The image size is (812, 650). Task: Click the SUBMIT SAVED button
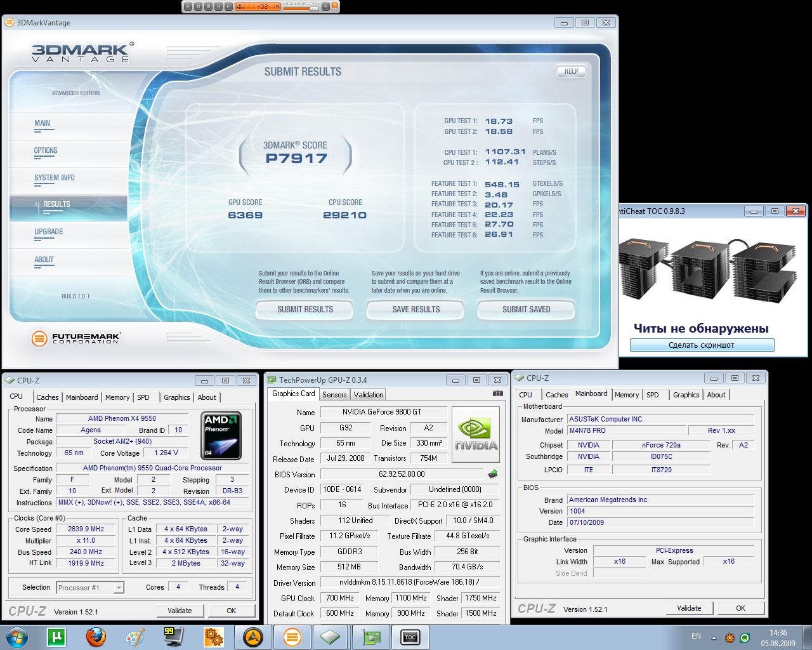[x=526, y=310]
